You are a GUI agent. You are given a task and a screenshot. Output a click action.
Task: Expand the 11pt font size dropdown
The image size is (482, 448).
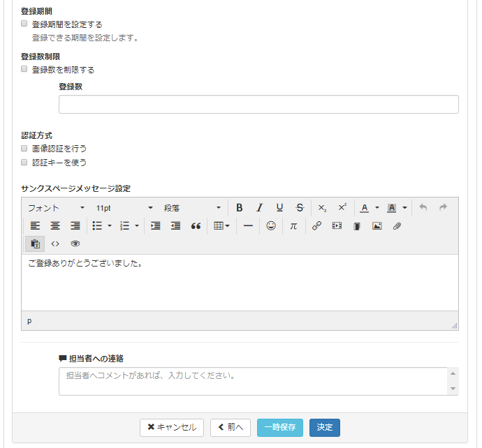coord(124,208)
